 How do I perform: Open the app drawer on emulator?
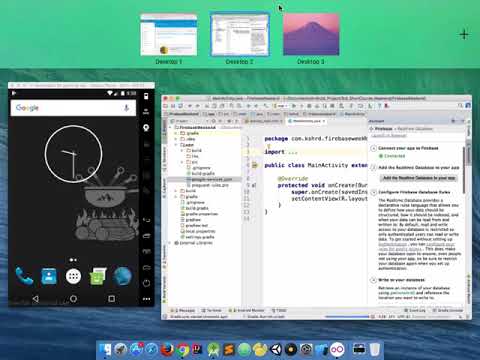point(73,276)
